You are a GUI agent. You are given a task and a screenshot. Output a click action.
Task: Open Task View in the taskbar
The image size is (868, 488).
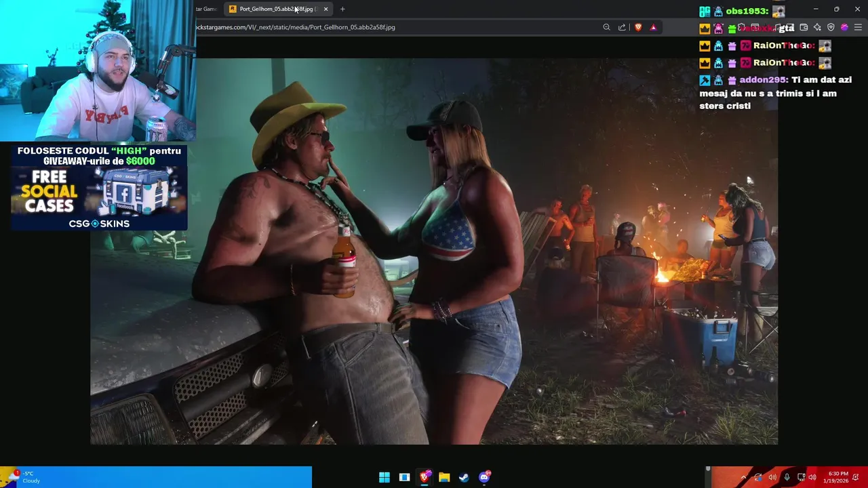[404, 477]
